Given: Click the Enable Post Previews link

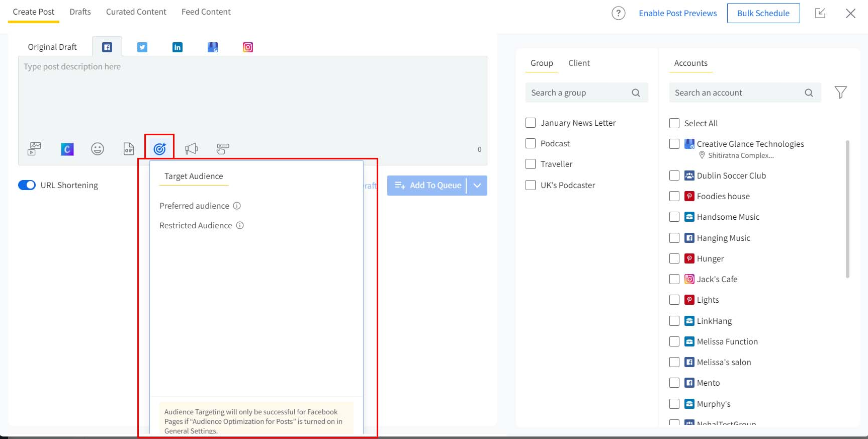Looking at the screenshot, I should (677, 13).
